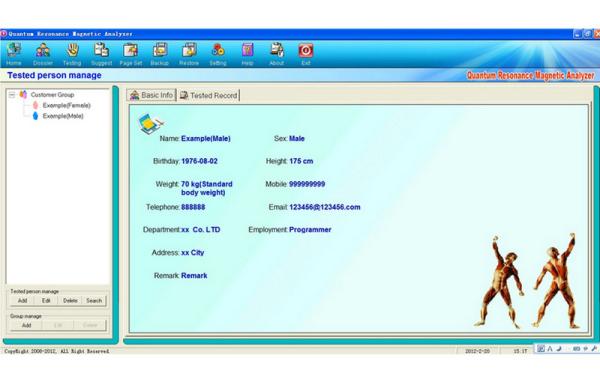Select Example(Female) in the customer tree
The height and width of the screenshot is (385, 600).
pyautogui.click(x=67, y=105)
